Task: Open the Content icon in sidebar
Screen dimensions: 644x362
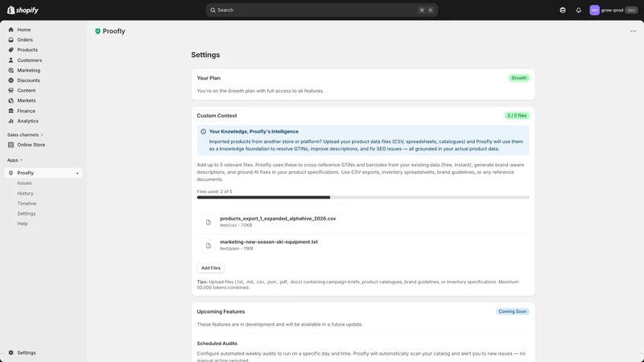Action: (11, 90)
